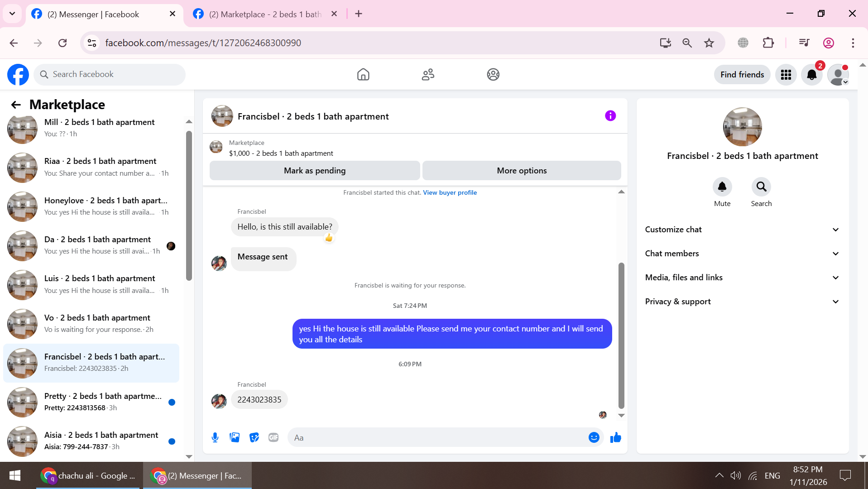Open the Luis conversation
The image size is (868, 489).
pyautogui.click(x=91, y=284)
